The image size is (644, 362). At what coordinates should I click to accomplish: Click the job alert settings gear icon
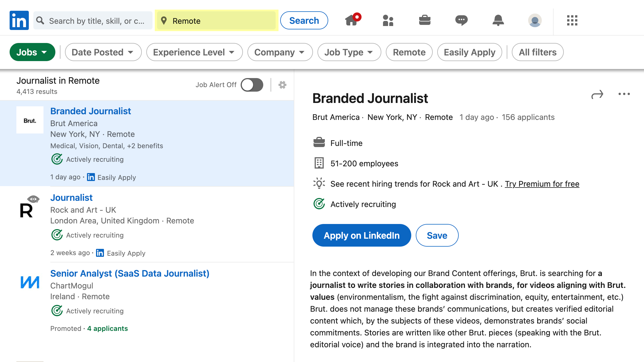(282, 85)
